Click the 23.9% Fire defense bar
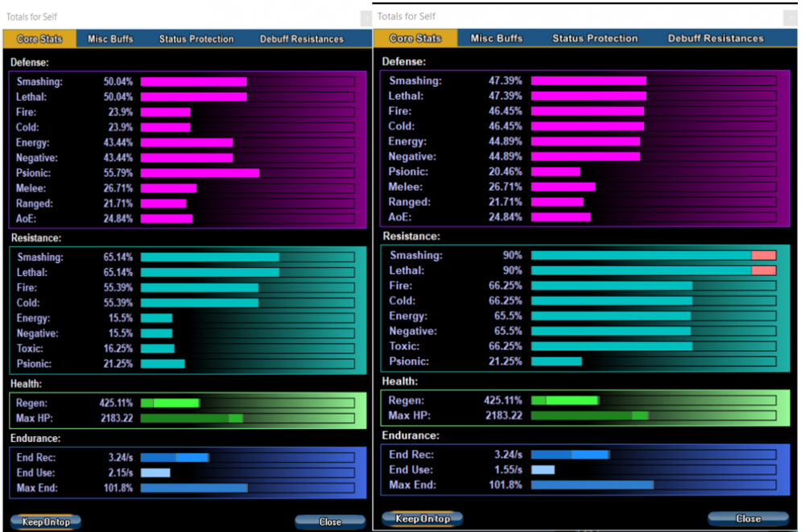The image size is (805, 532). coord(166,113)
